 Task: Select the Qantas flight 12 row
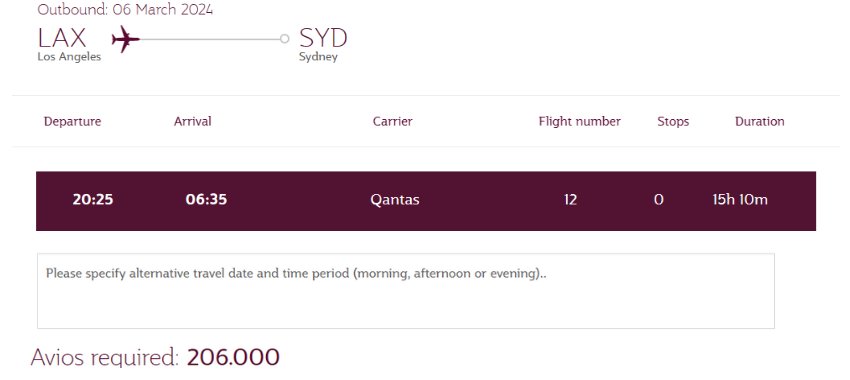point(426,201)
